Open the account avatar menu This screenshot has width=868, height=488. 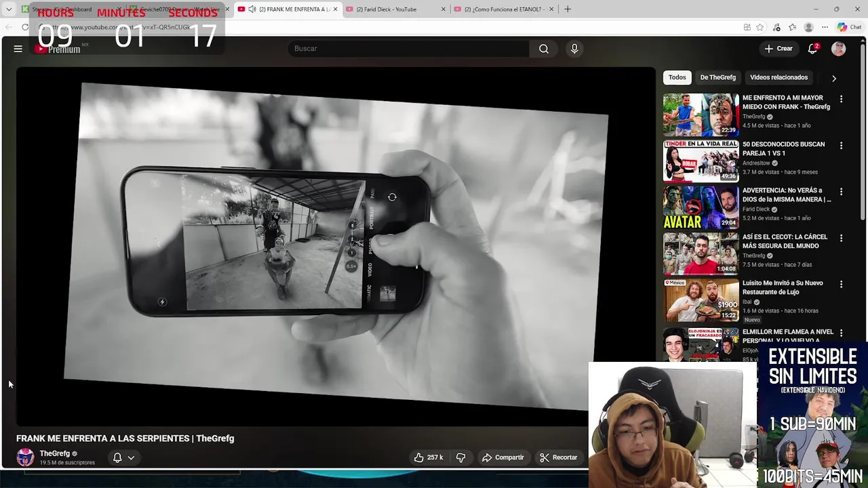839,49
